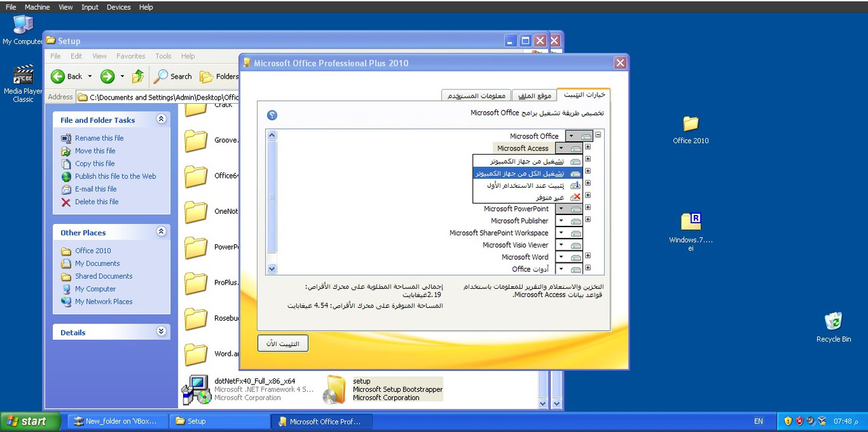The height and width of the screenshot is (432, 868).
Task: Click 'Delete this file' task link
Action: click(96, 202)
